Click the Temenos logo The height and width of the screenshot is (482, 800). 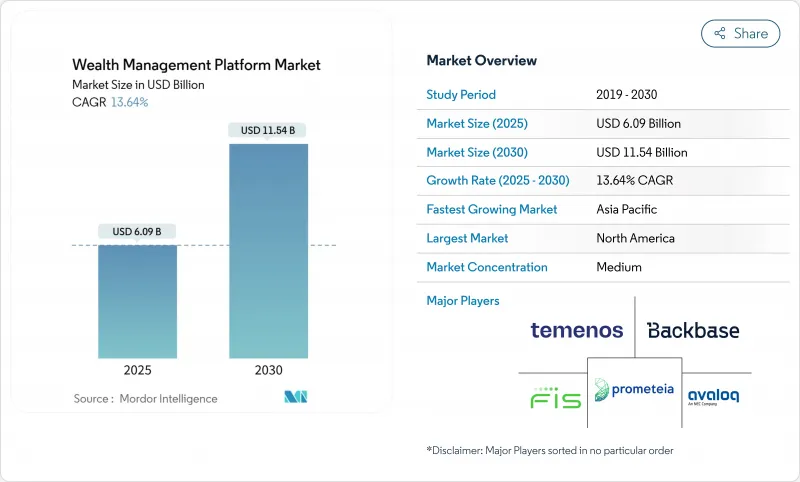click(577, 330)
